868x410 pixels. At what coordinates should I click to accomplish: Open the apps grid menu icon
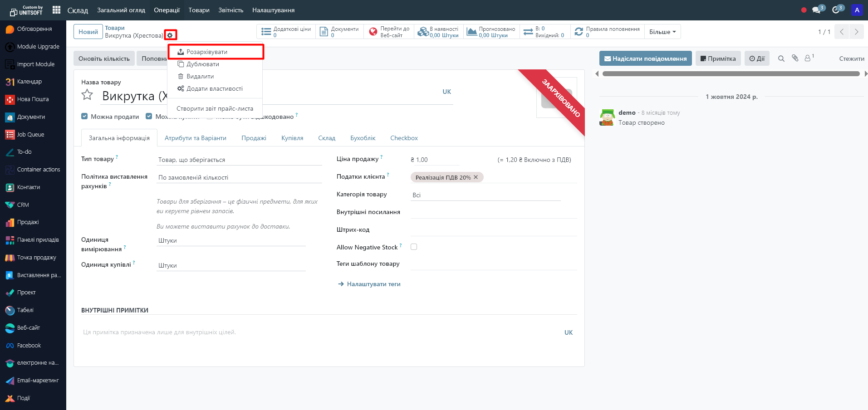(56, 10)
